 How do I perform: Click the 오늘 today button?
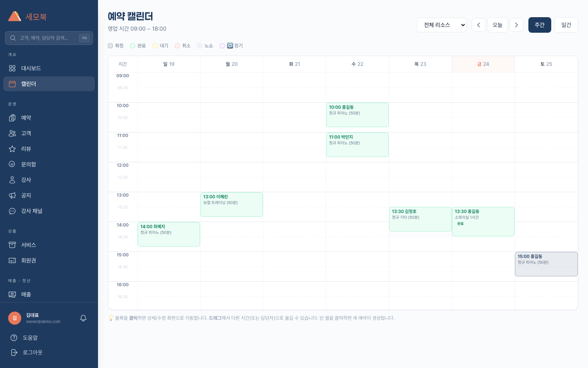point(497,25)
